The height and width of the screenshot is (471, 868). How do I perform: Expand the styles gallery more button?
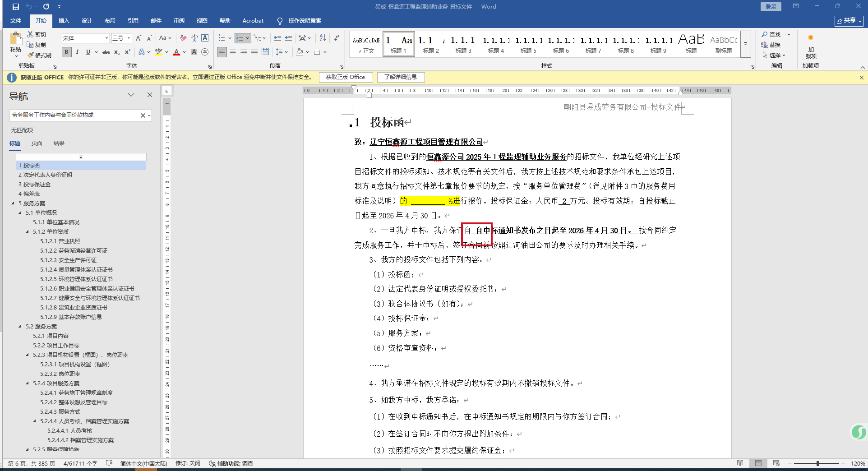tap(745, 44)
